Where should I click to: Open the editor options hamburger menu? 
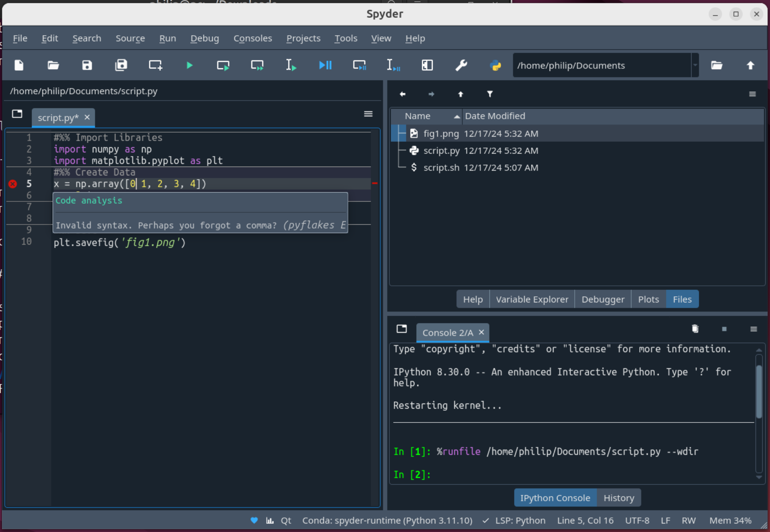click(368, 114)
